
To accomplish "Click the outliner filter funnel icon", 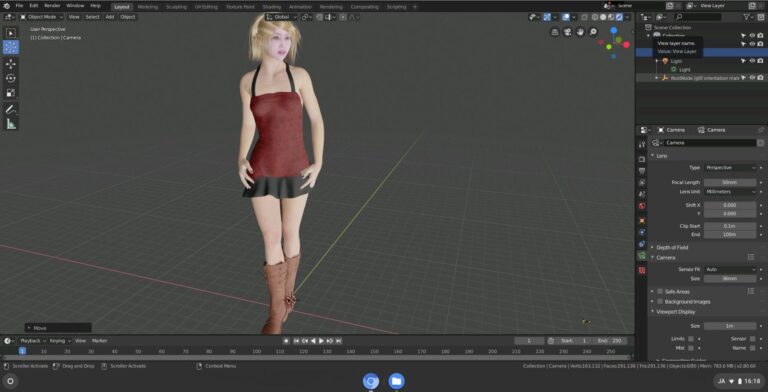I will (x=746, y=17).
